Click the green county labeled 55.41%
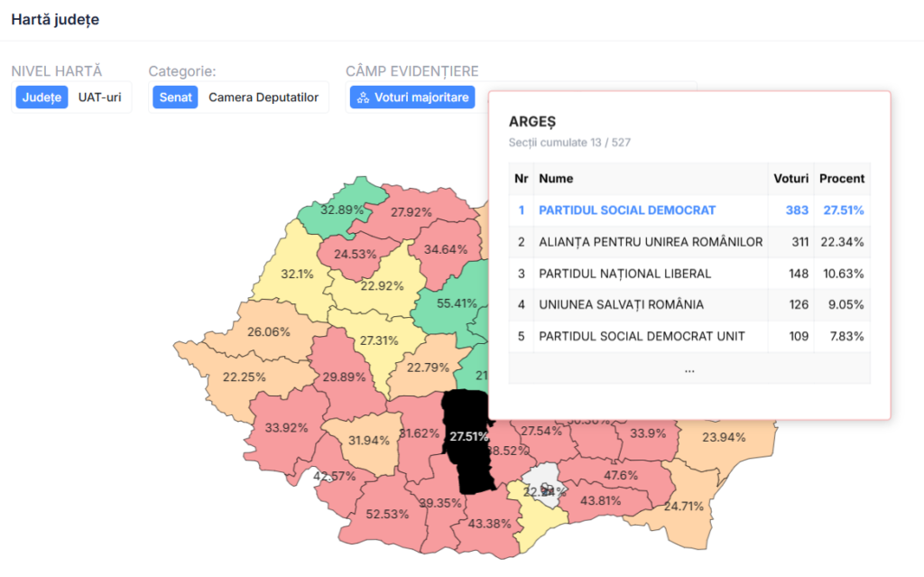The height and width of the screenshot is (577, 924). click(456, 303)
